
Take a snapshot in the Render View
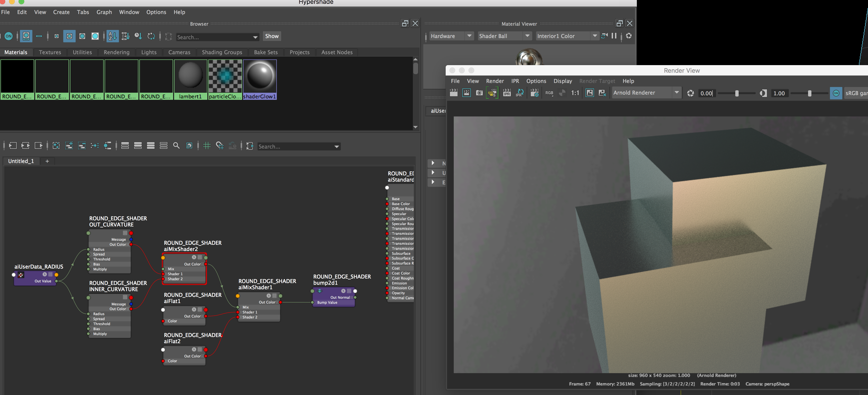tap(479, 93)
